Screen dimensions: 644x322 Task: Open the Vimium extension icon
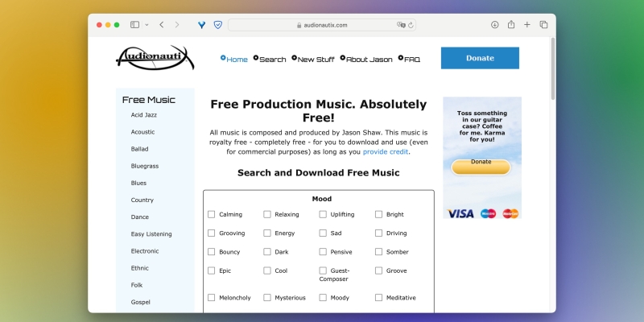coord(201,25)
